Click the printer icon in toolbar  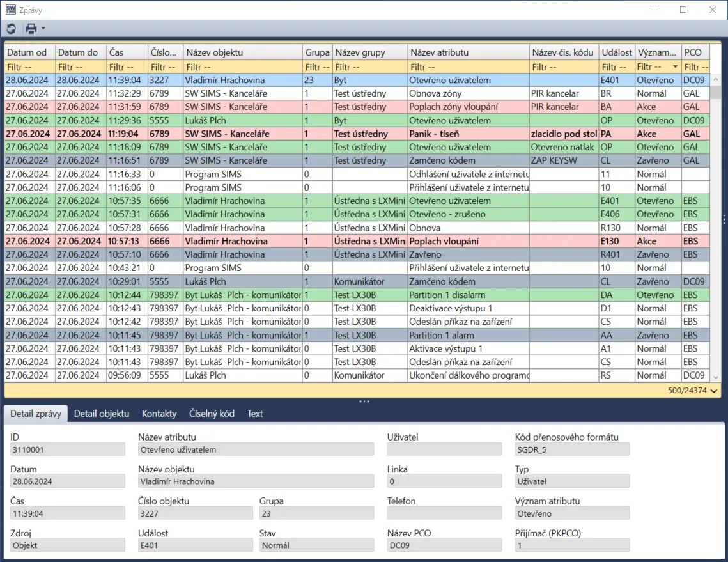31,29
